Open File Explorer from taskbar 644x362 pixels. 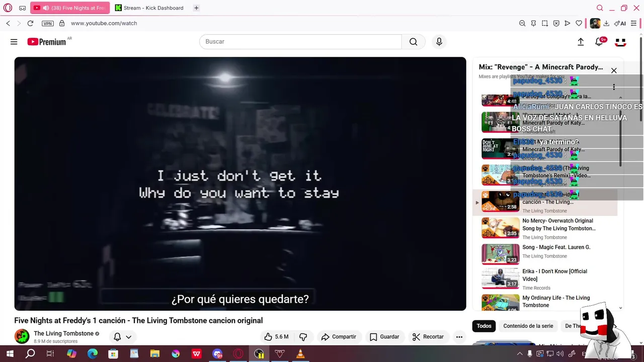point(155,354)
